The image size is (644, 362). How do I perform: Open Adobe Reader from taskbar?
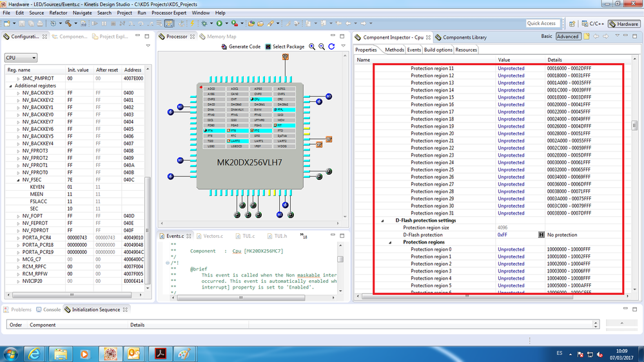click(160, 354)
